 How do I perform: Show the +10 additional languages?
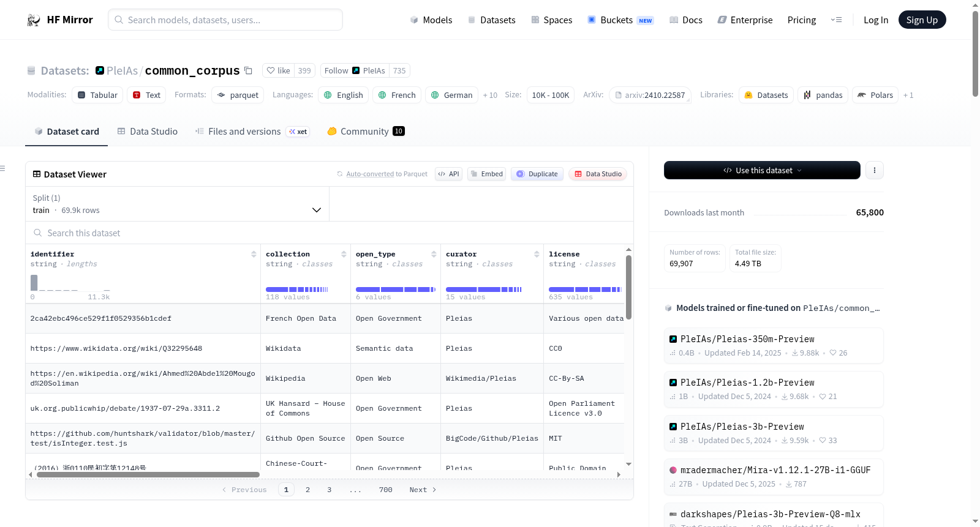(x=490, y=95)
